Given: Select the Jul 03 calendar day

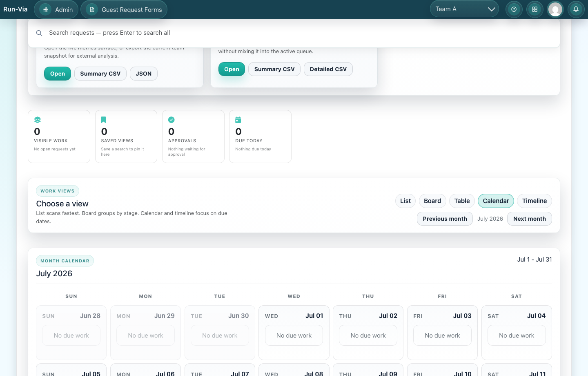Looking at the screenshot, I should pos(442,333).
